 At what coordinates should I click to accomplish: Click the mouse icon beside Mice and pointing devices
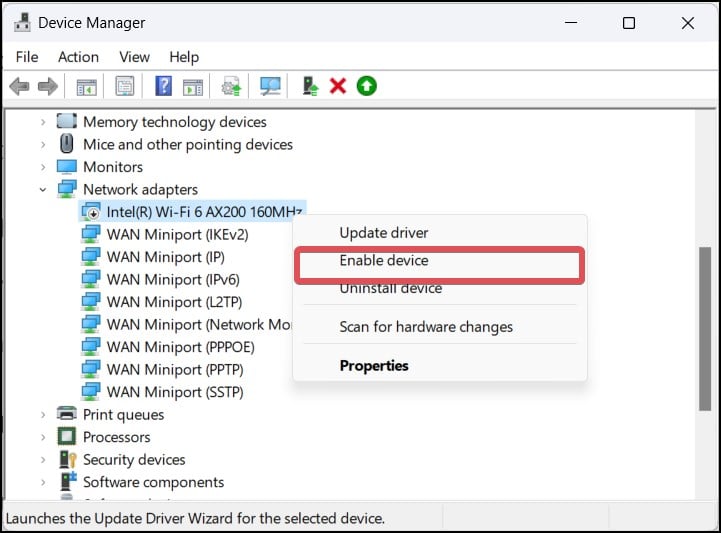coord(67,143)
